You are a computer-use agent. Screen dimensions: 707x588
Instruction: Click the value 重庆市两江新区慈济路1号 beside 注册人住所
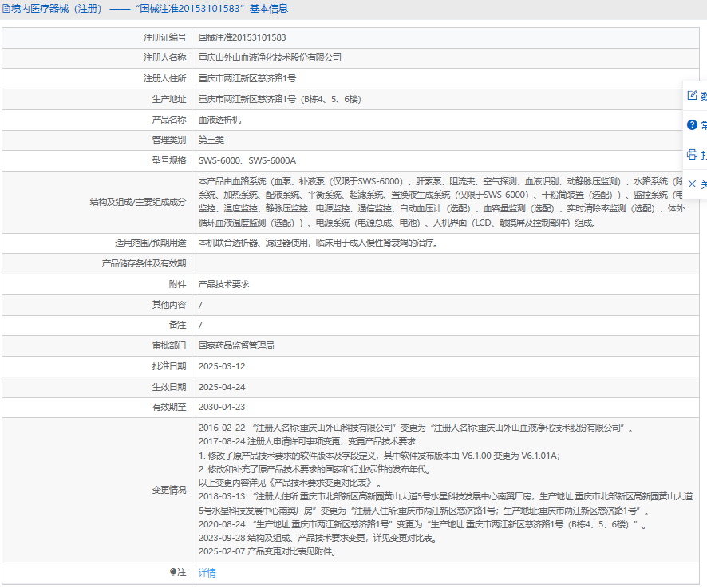click(247, 78)
